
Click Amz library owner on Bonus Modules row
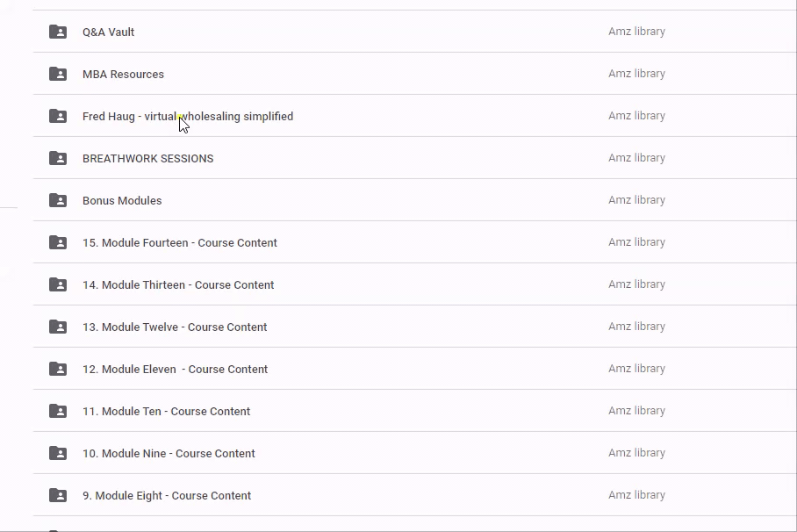[636, 200]
